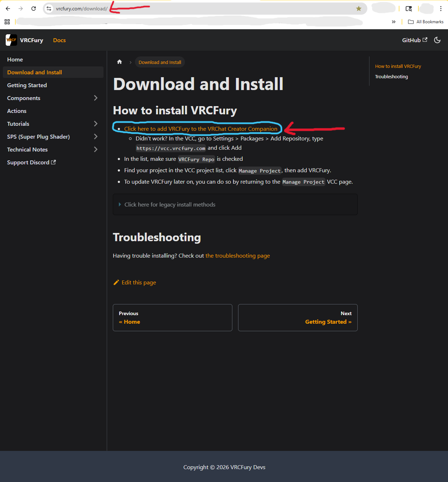The image size is (448, 482).
Task: Expand the Components chevron
Action: (96, 98)
